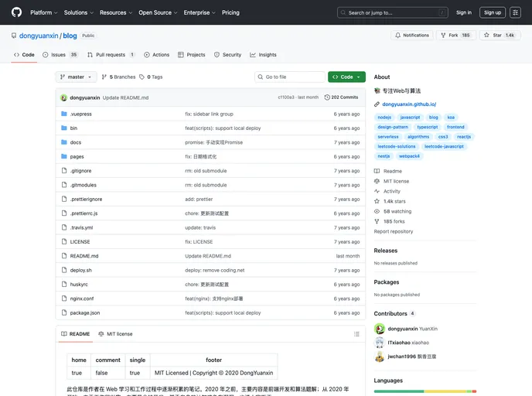Click the Sign up button

pyautogui.click(x=492, y=12)
